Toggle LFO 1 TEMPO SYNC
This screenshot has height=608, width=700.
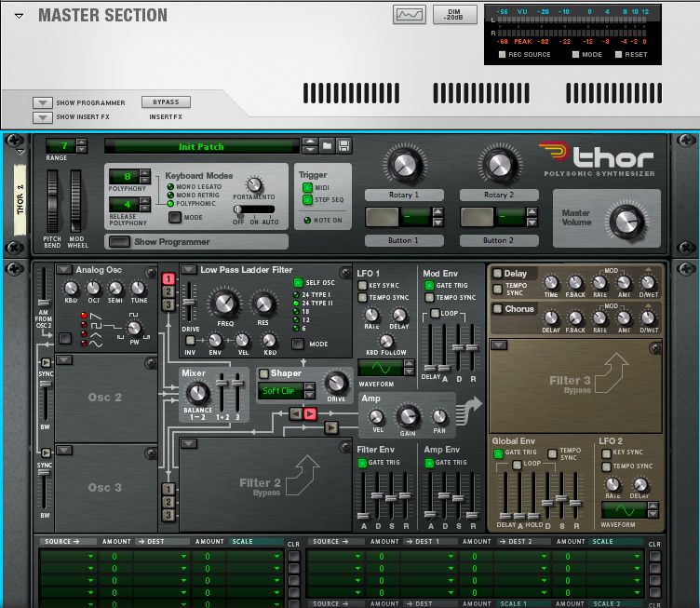[x=362, y=297]
